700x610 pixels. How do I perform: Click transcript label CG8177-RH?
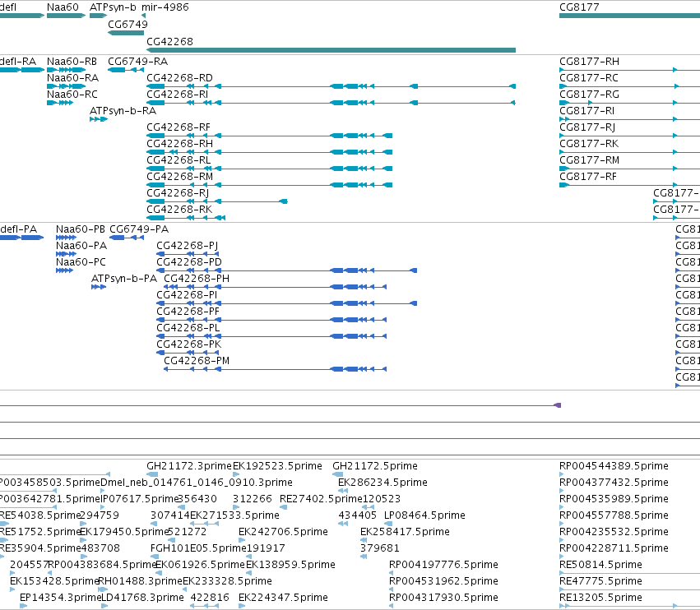click(x=589, y=62)
